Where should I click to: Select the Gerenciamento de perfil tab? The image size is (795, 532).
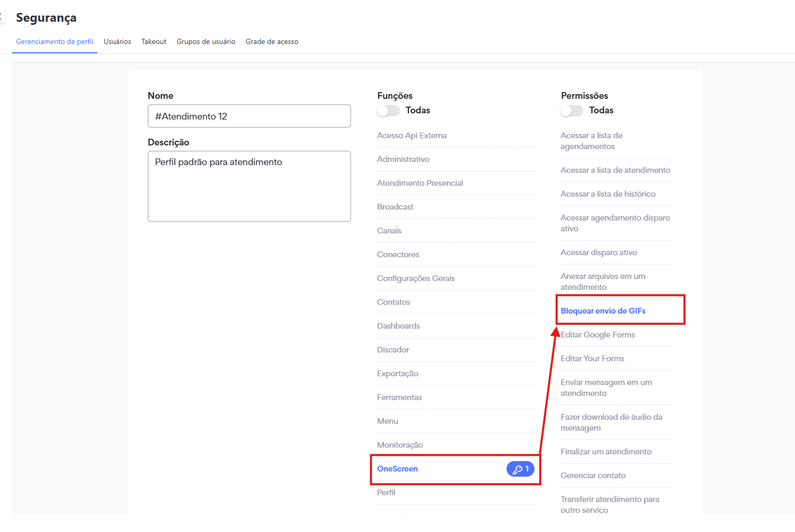click(54, 42)
